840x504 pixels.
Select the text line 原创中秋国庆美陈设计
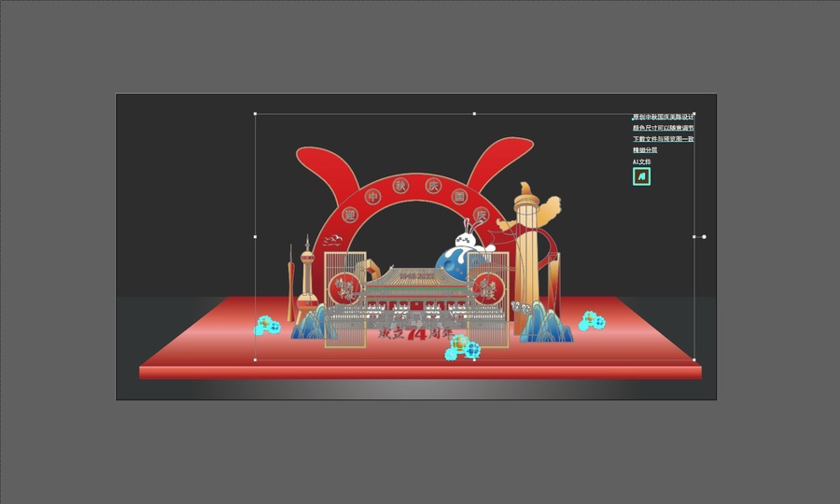[664, 117]
